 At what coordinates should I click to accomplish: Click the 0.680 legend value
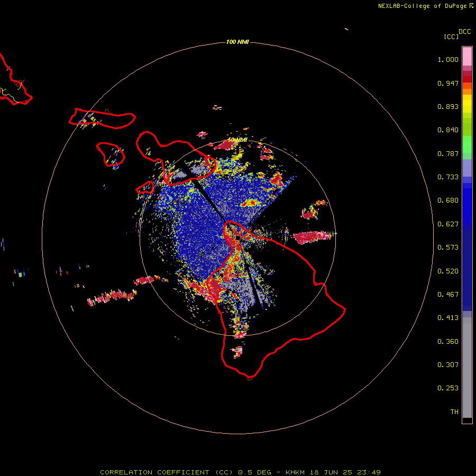point(448,200)
